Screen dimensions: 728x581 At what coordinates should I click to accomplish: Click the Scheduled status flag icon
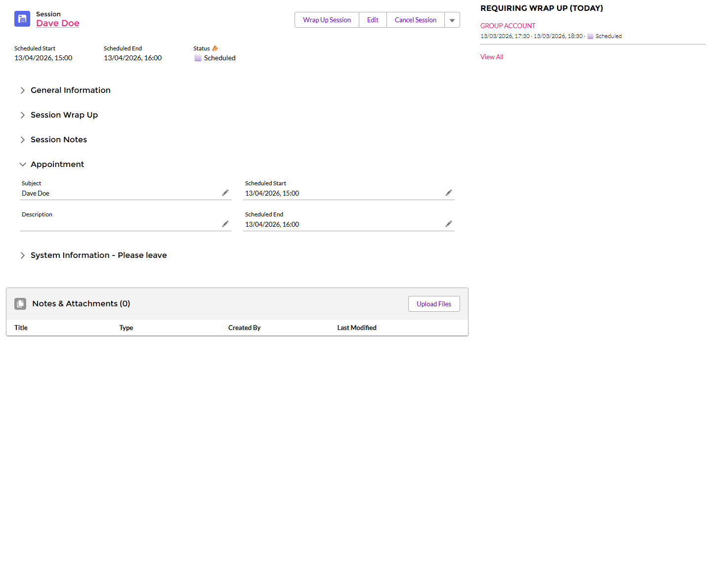pos(198,58)
